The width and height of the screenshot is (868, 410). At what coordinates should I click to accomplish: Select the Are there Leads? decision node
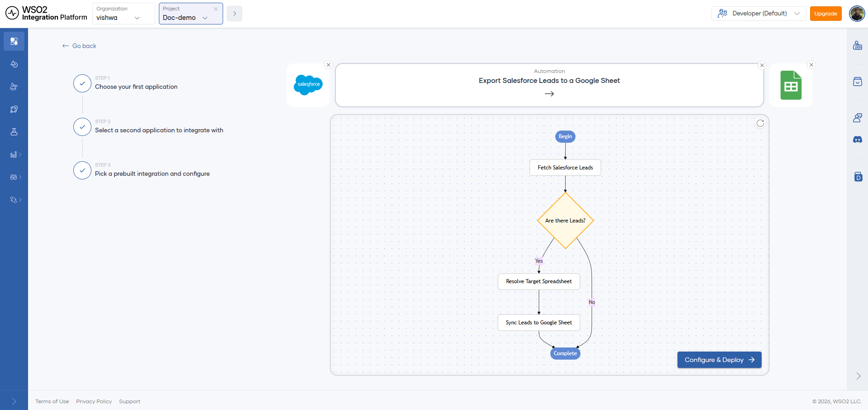click(x=565, y=221)
